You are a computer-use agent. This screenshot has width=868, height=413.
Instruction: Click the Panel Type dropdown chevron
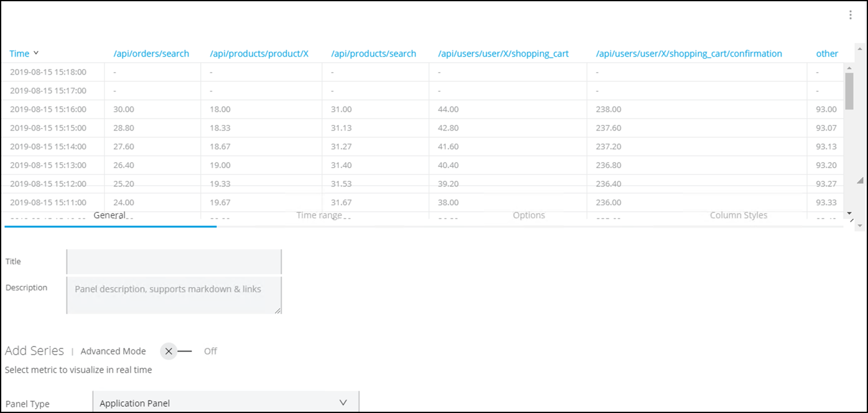coord(343,402)
